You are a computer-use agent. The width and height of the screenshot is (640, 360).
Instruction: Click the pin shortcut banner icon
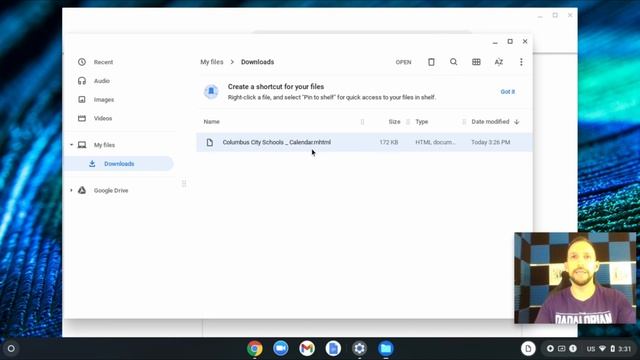pyautogui.click(x=211, y=91)
